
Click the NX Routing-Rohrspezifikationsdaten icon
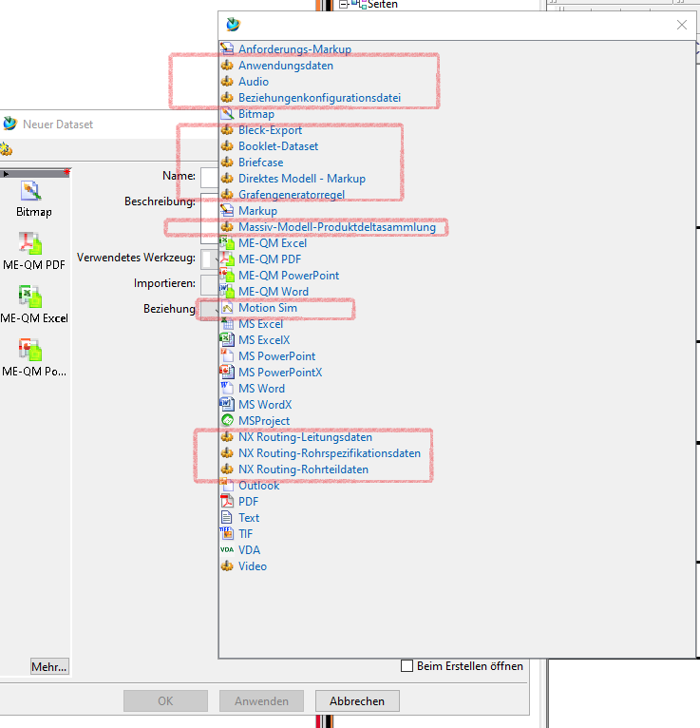[x=227, y=453]
